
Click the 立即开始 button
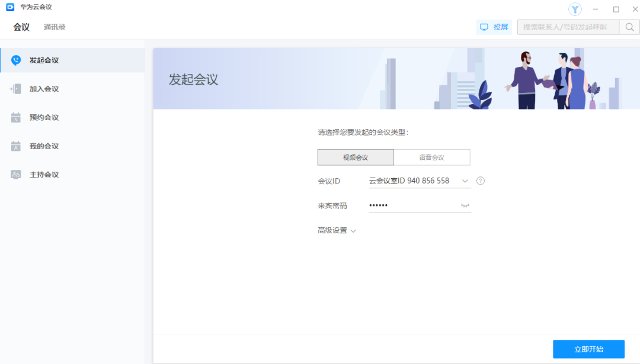click(x=588, y=349)
